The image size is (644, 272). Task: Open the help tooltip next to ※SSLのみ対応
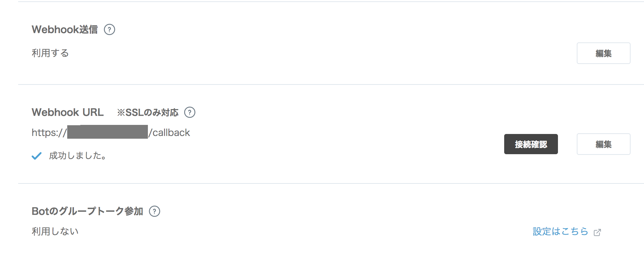[x=190, y=112]
